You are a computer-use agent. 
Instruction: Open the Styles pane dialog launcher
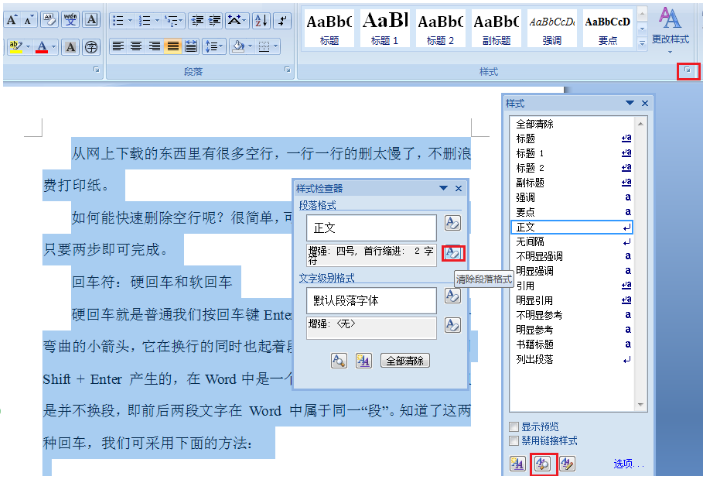(x=688, y=71)
